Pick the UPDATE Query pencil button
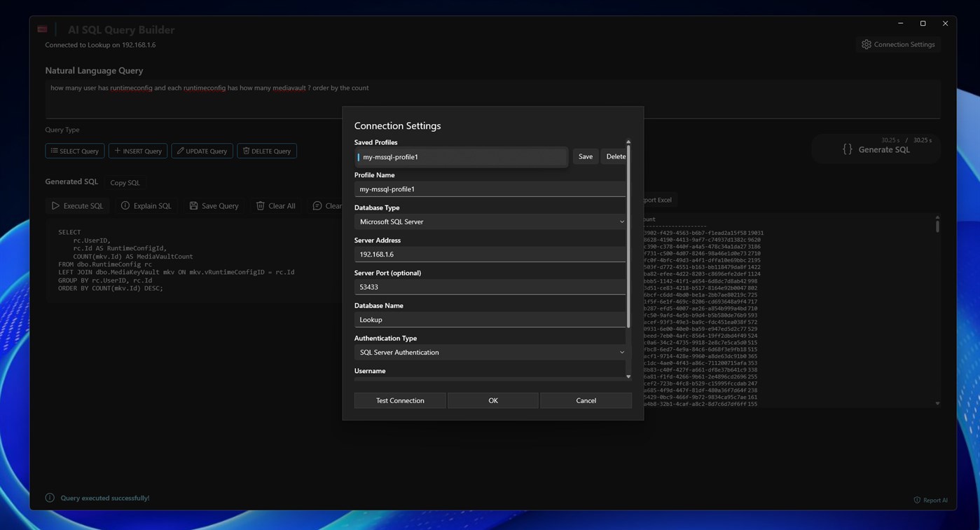This screenshot has height=530, width=980. (x=202, y=151)
